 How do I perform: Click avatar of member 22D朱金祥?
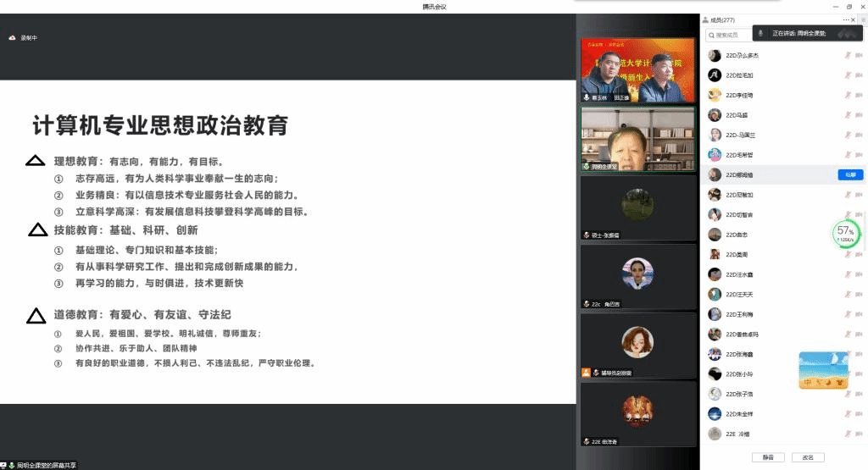715,414
